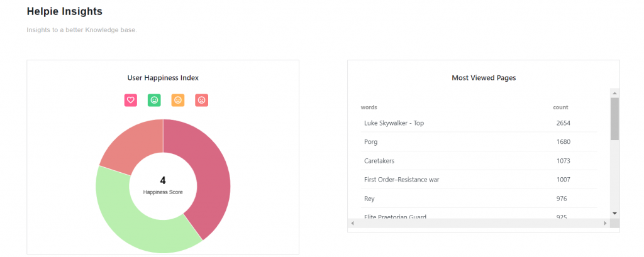This screenshot has height=257, width=644.
Task: Select the red sad face icon
Action: pos(201,100)
